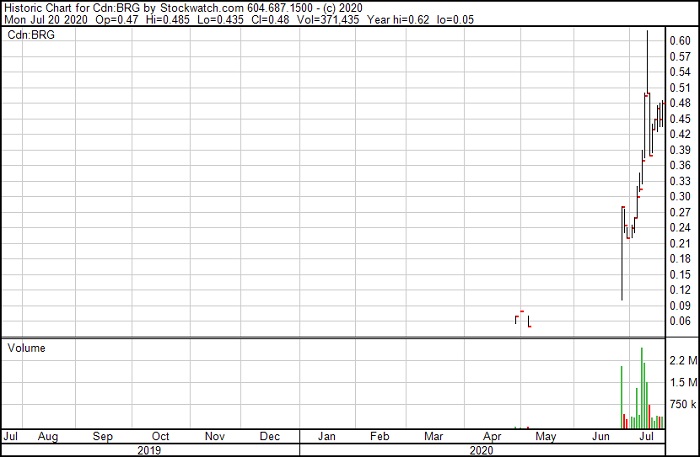The height and width of the screenshot is (457, 700).
Task: Select the Mar month marker on timeline
Action: coord(433,437)
